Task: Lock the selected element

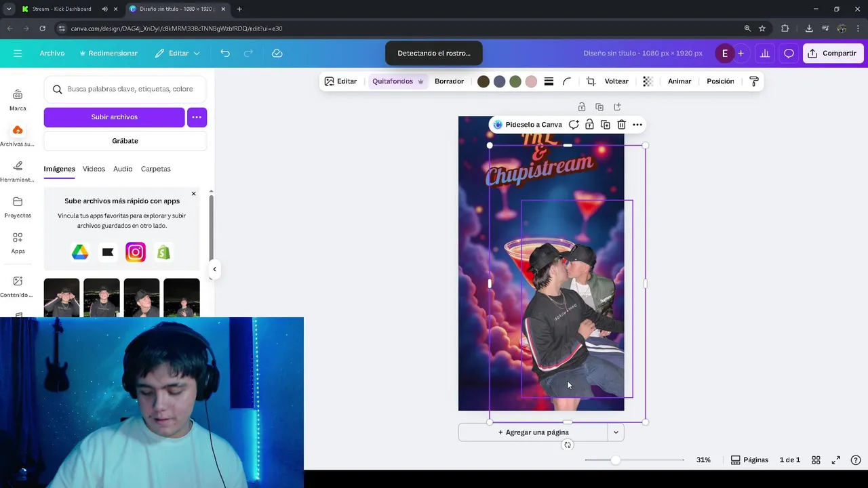Action: [589, 125]
